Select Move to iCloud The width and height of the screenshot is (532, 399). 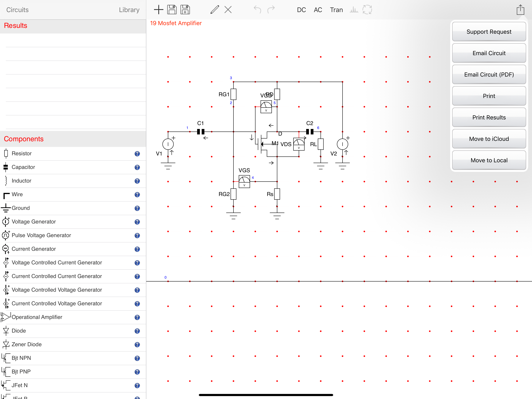pyautogui.click(x=489, y=139)
